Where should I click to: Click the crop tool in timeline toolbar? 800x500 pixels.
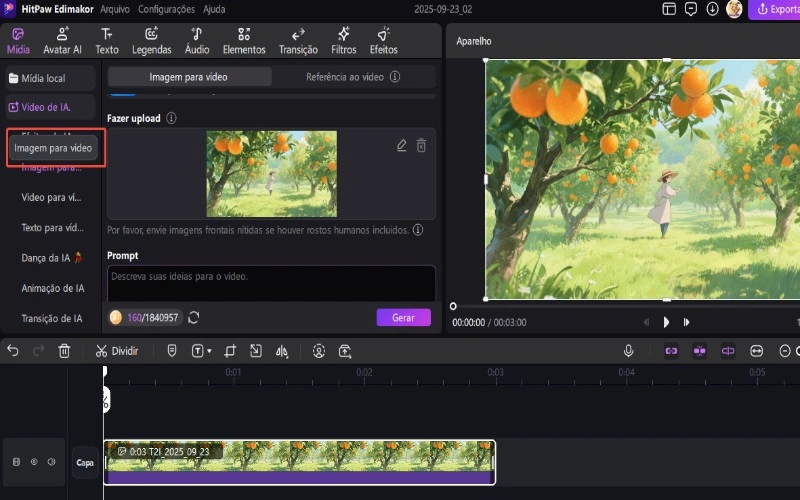point(230,351)
